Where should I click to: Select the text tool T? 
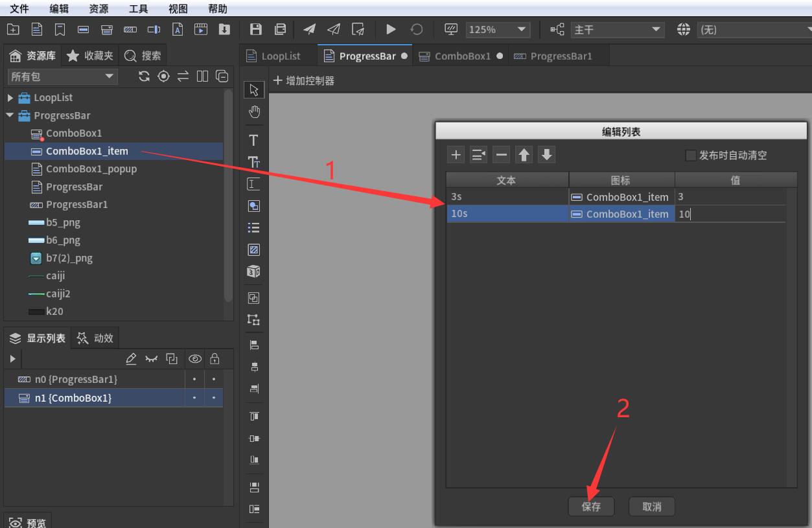pos(254,140)
